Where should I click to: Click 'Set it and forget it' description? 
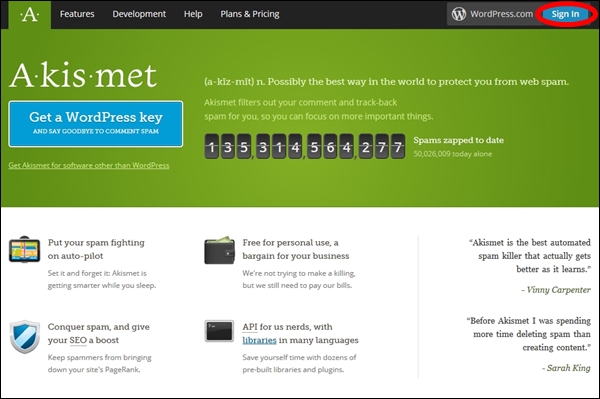click(102, 279)
